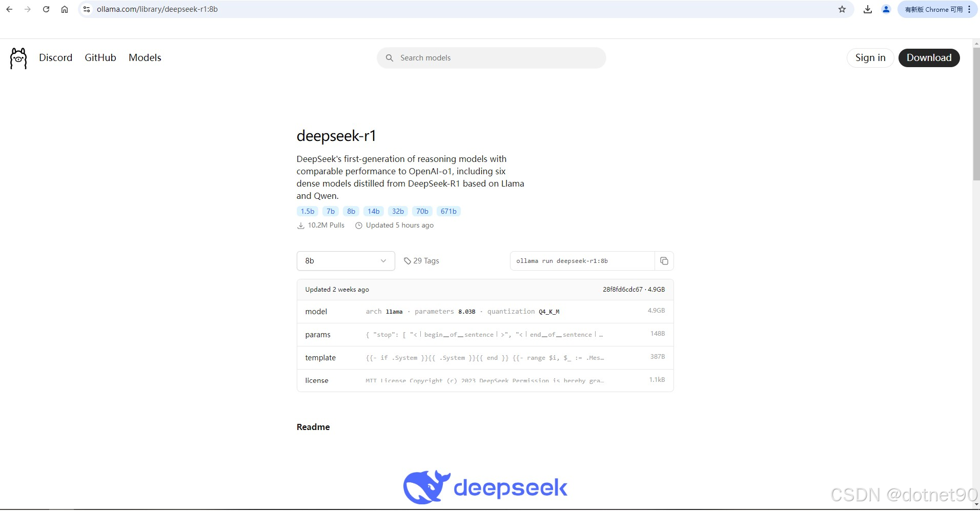Image resolution: width=980 pixels, height=511 pixels.
Task: Click the Readme heading
Action: 313,427
